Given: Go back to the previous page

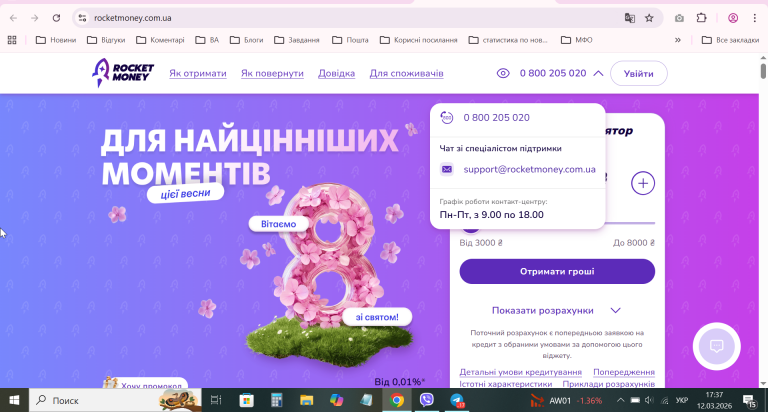Looking at the screenshot, I should click(13, 18).
